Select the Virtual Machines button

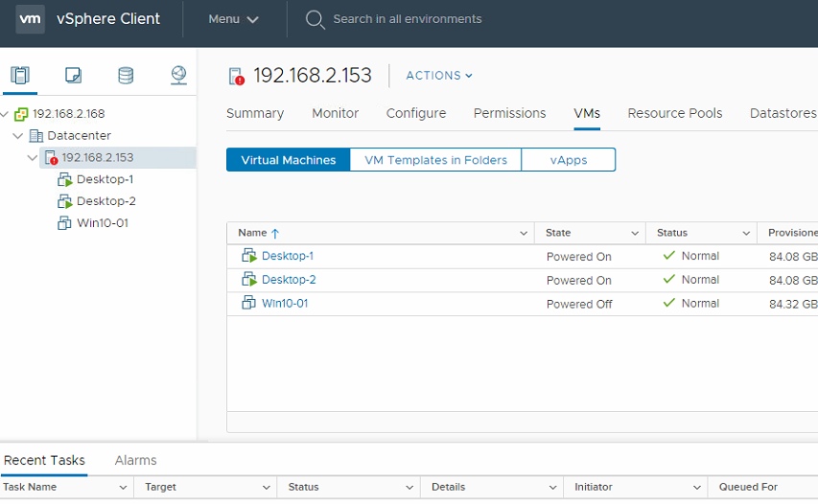[289, 160]
